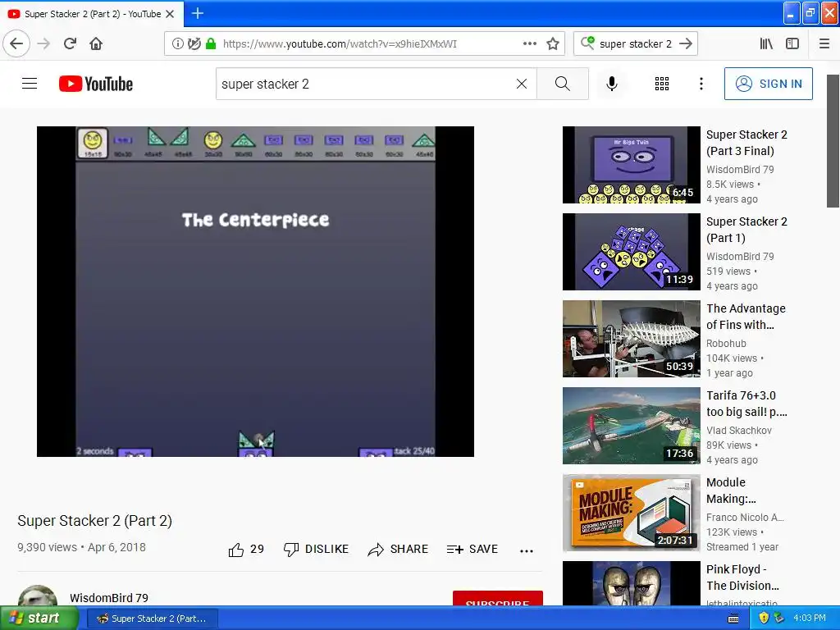Click Vlad Skachkov channel name
Screen dimensions: 840x630
tap(739, 430)
